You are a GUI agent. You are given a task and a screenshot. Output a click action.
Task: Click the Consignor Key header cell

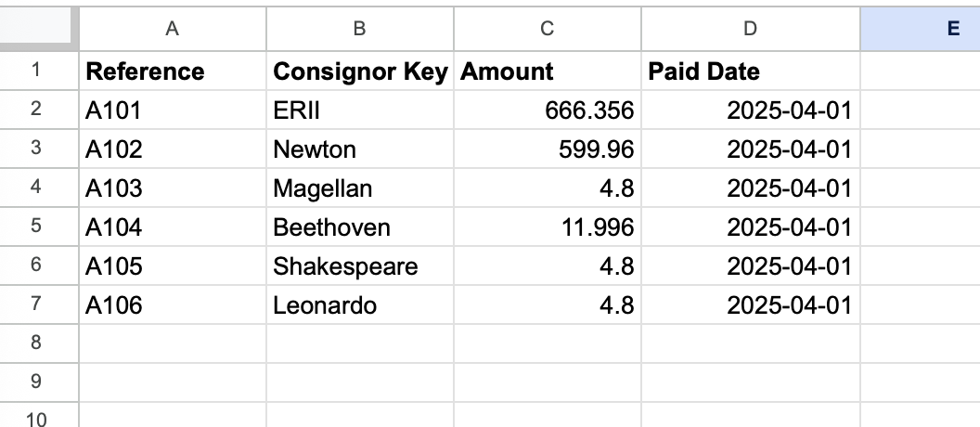[359, 71]
